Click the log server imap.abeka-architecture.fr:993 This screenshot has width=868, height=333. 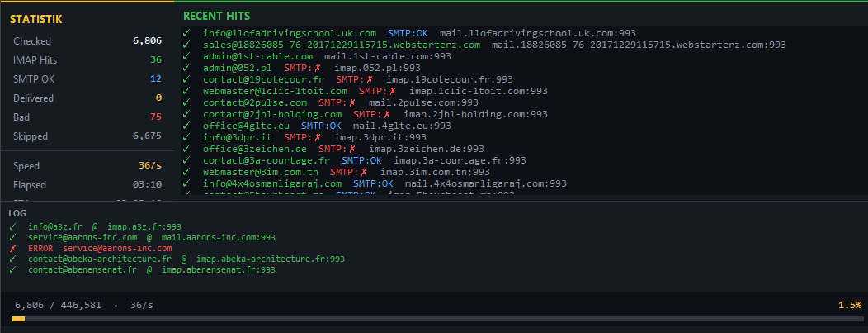point(271,259)
